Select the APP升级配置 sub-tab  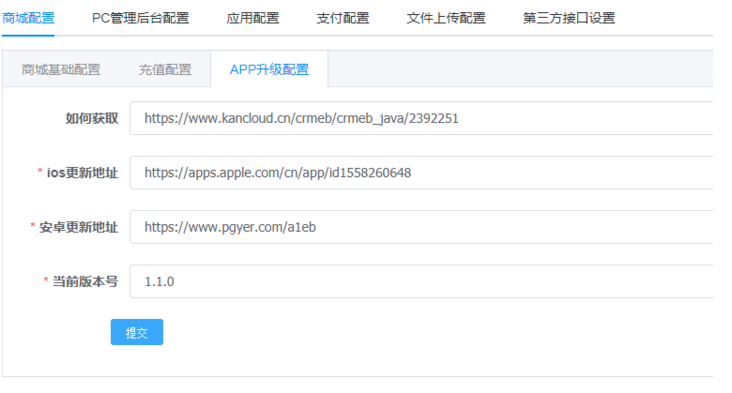(x=269, y=70)
